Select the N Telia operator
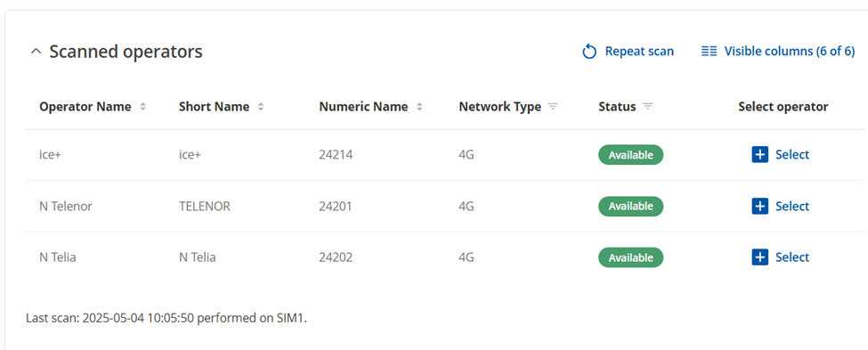The width and height of the screenshot is (868, 350). tap(781, 257)
